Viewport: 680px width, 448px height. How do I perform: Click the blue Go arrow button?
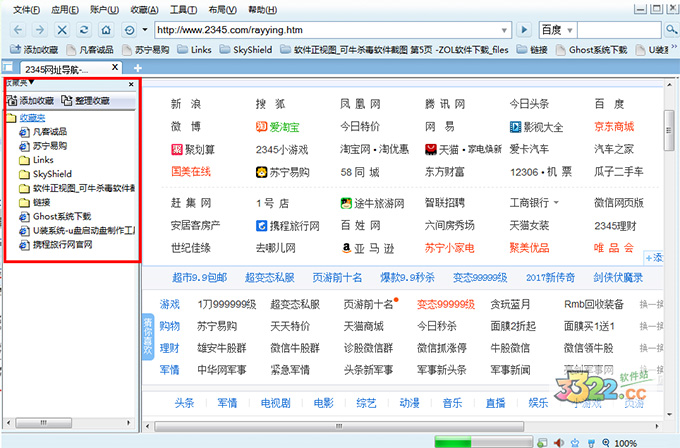pyautogui.click(x=524, y=30)
